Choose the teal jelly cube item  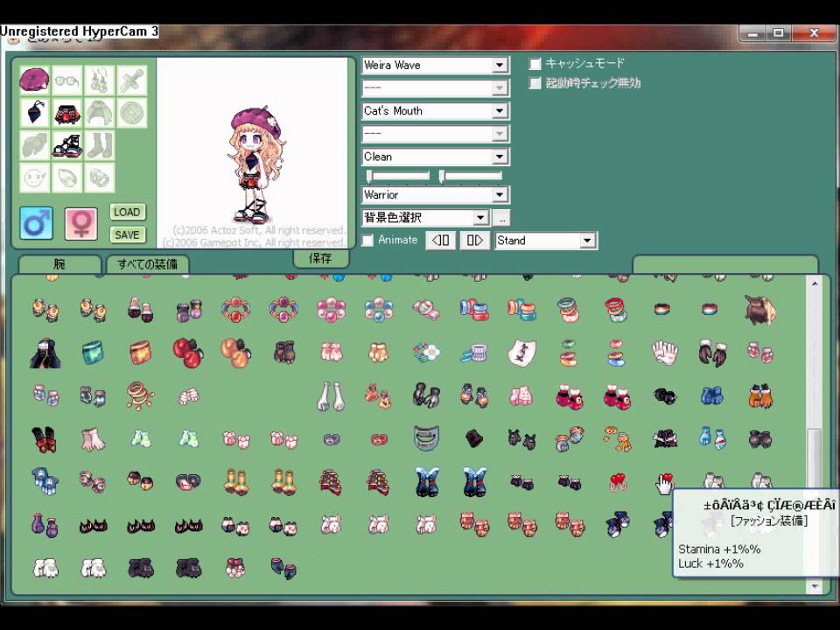point(93,353)
